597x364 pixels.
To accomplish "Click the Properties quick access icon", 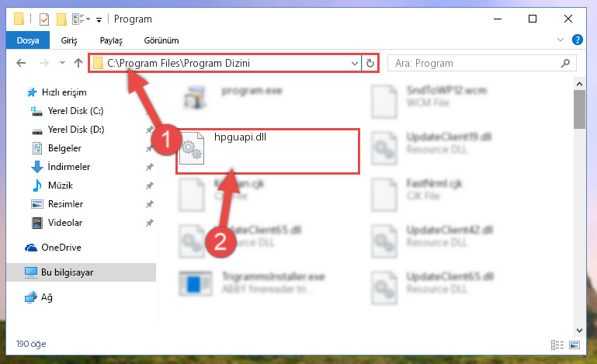I will click(x=44, y=19).
